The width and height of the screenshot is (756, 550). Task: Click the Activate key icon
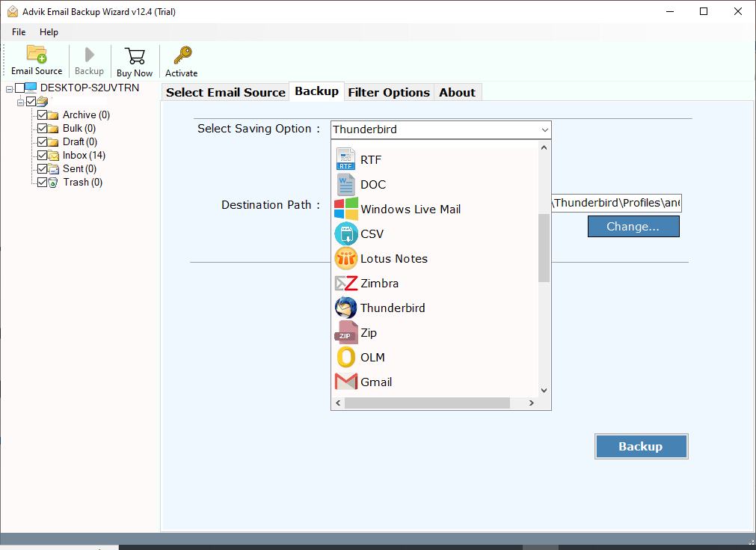tap(182, 55)
